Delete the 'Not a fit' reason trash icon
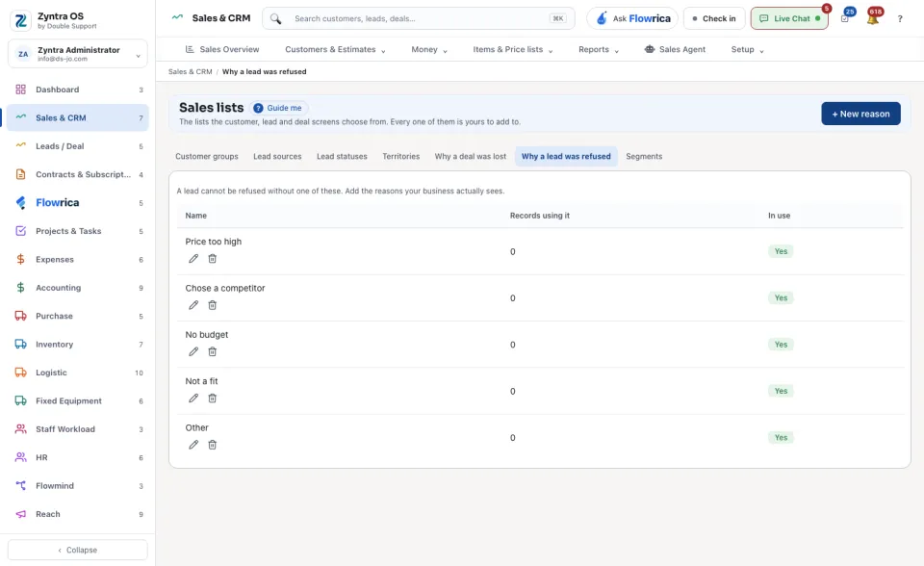Image resolution: width=924 pixels, height=566 pixels. pos(212,399)
